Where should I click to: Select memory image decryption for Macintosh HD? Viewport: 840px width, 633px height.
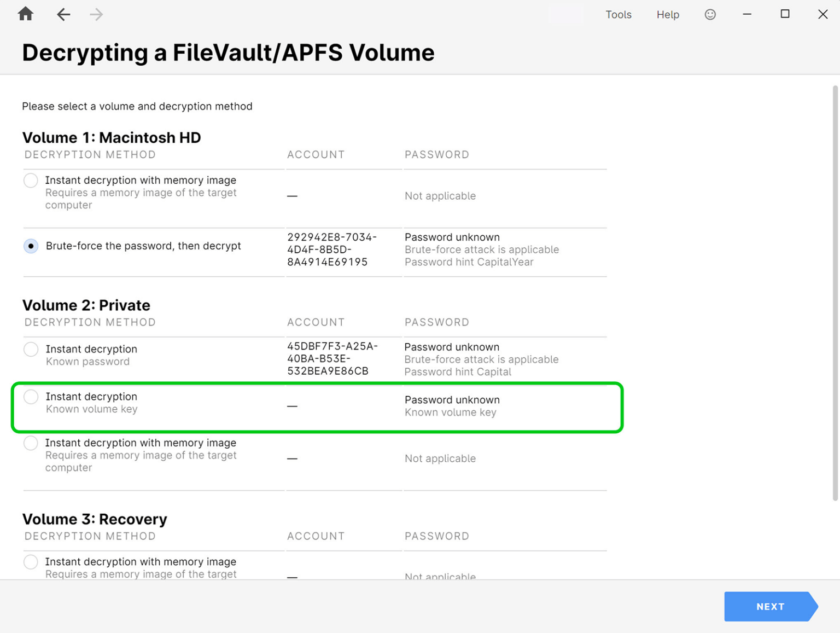31,180
